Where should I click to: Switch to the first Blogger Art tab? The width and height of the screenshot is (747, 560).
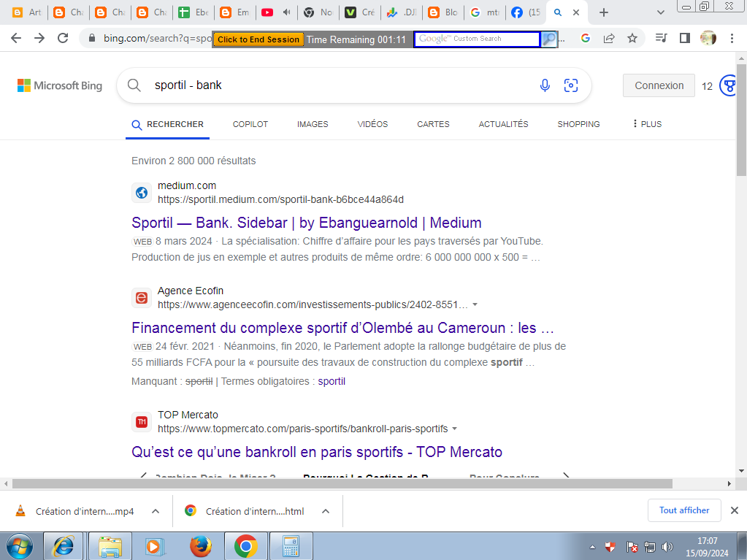26,12
